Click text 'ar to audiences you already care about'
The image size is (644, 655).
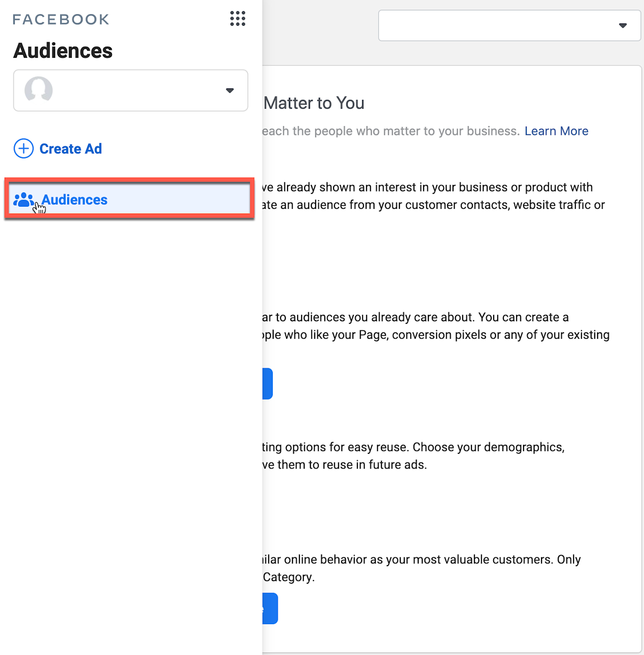368,317
